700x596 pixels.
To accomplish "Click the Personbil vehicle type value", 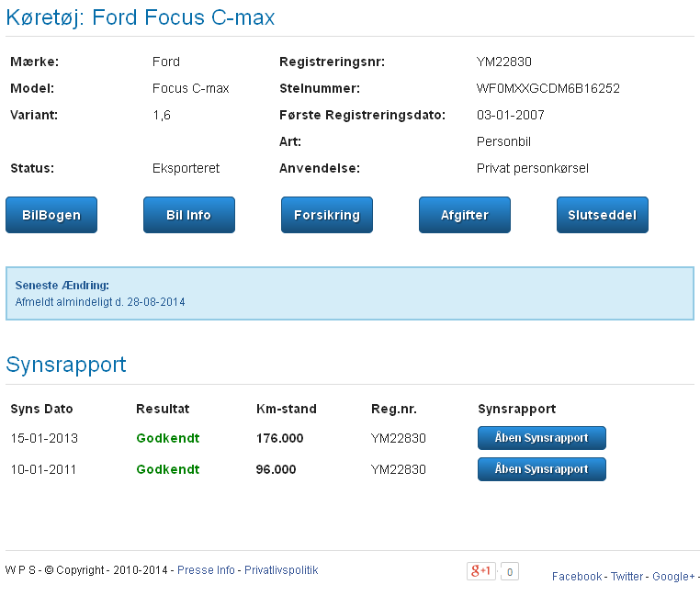I will 503,142.
